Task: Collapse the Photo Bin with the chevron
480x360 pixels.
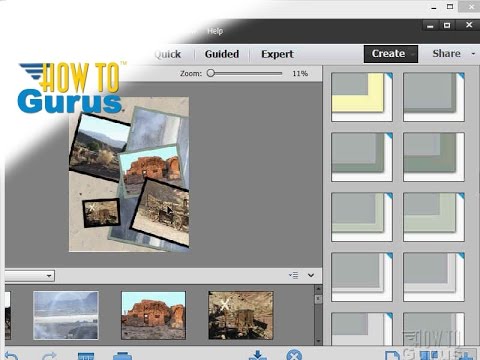Action: pos(311,275)
